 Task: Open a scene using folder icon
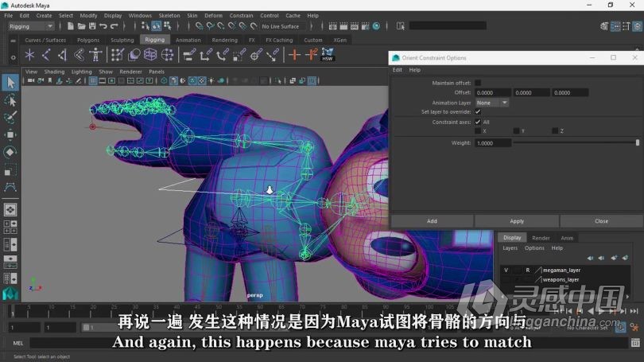pos(81,26)
